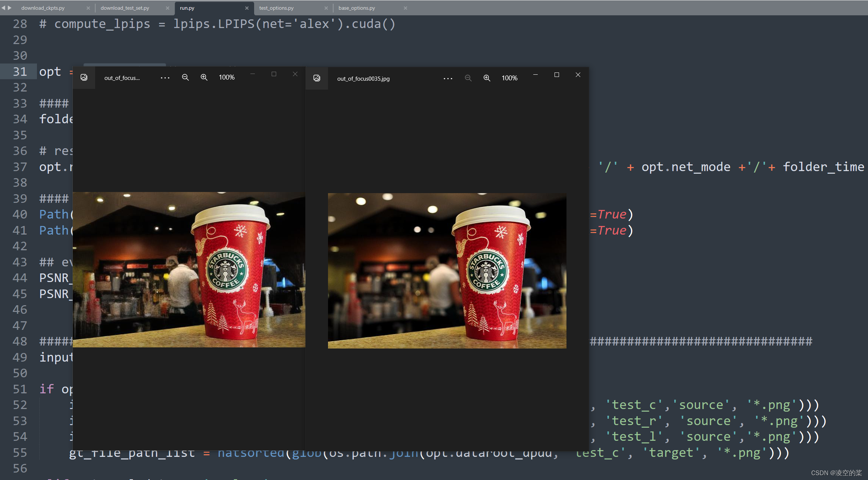Switch to the download_ckpts.py tab
Screen dimensions: 868x480
(x=43, y=7)
